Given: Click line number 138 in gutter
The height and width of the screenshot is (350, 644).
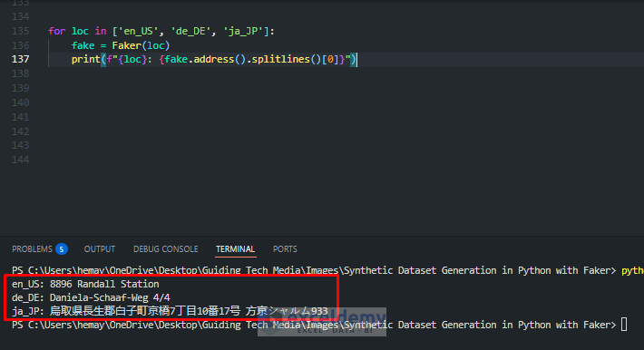Looking at the screenshot, I should pyautogui.click(x=21, y=73).
